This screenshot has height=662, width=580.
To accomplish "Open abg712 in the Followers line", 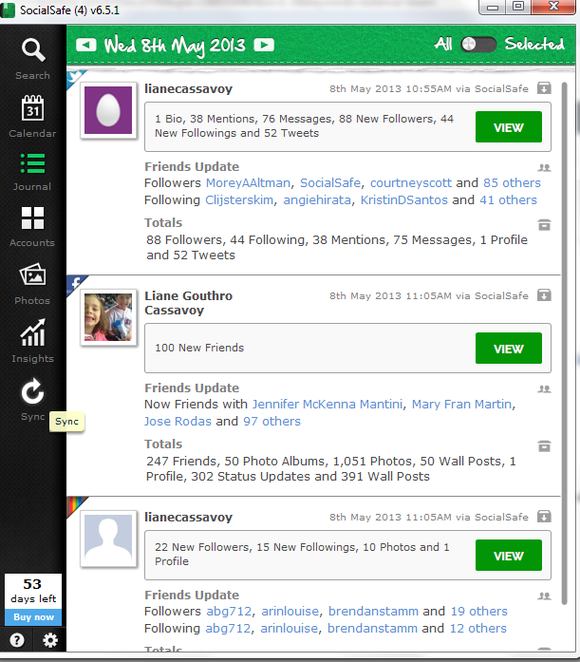I will coord(229,611).
